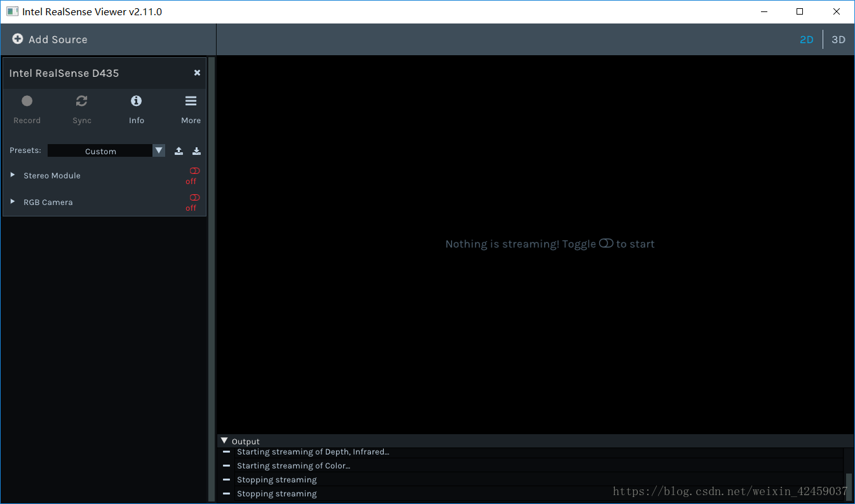
Task: Maximize the RealSense Viewer window
Action: pyautogui.click(x=800, y=11)
